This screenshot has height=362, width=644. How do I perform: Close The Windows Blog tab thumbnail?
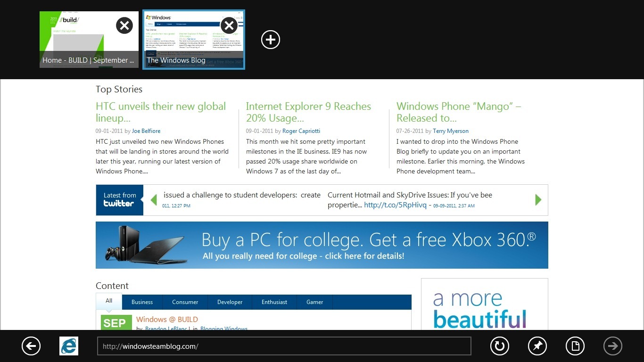229,25
